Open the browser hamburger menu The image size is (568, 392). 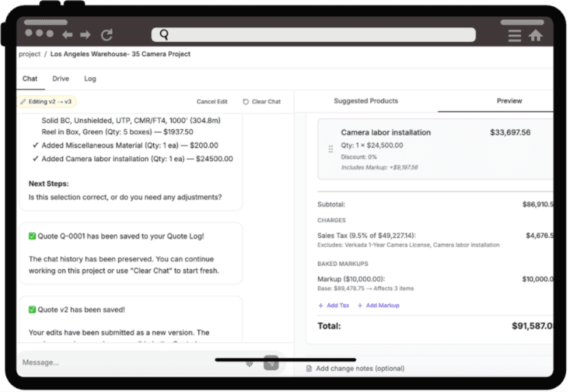click(515, 36)
